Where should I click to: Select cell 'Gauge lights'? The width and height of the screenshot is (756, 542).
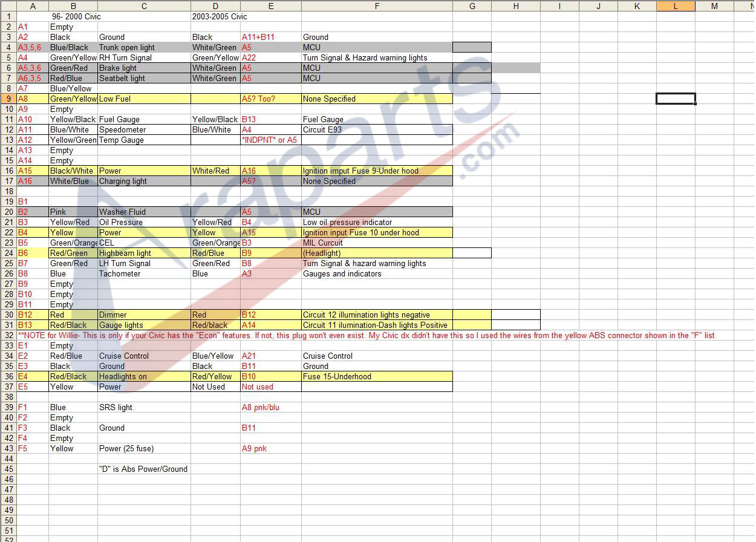[x=144, y=325]
